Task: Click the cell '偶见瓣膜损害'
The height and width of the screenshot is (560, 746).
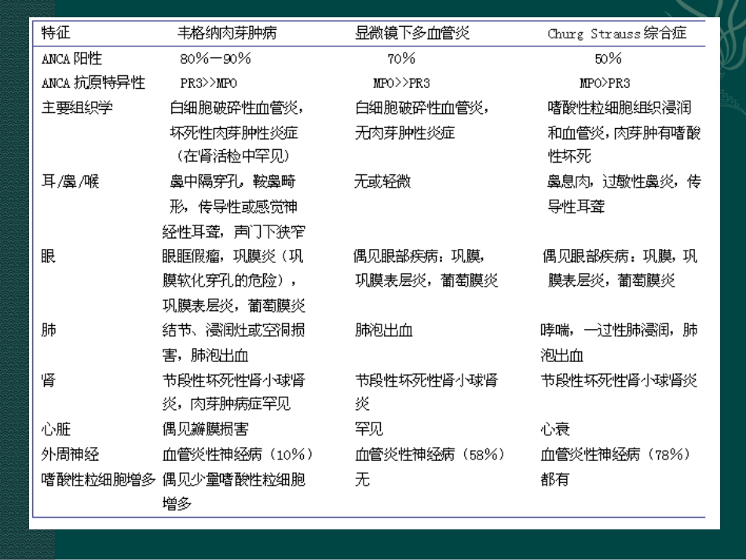Action: (x=205, y=429)
